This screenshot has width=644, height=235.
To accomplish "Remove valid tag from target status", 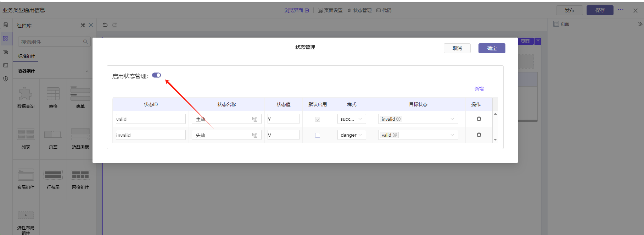I will click(x=395, y=135).
